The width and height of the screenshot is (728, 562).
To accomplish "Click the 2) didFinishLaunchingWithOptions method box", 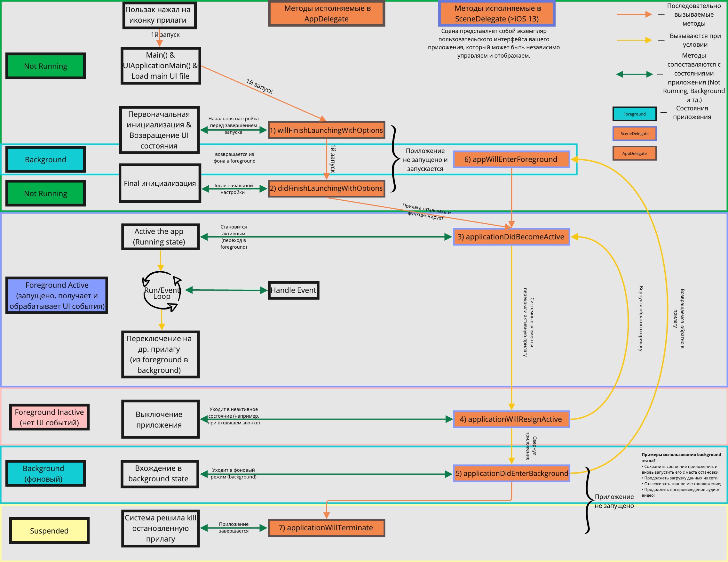I will pyautogui.click(x=326, y=189).
